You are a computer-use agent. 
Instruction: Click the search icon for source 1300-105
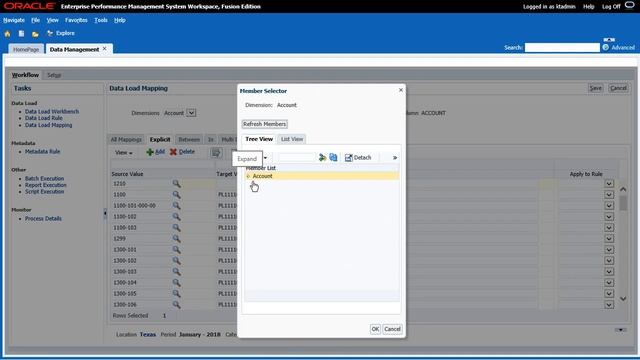tap(176, 294)
